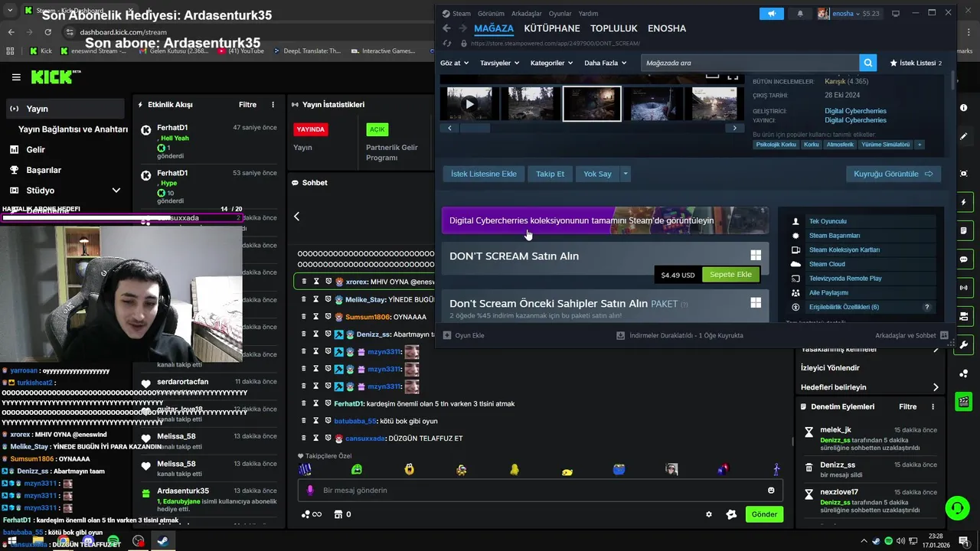Viewport: 980px width, 551px height.
Task: Click Kuyruğu Görüntüle button
Action: tap(893, 174)
